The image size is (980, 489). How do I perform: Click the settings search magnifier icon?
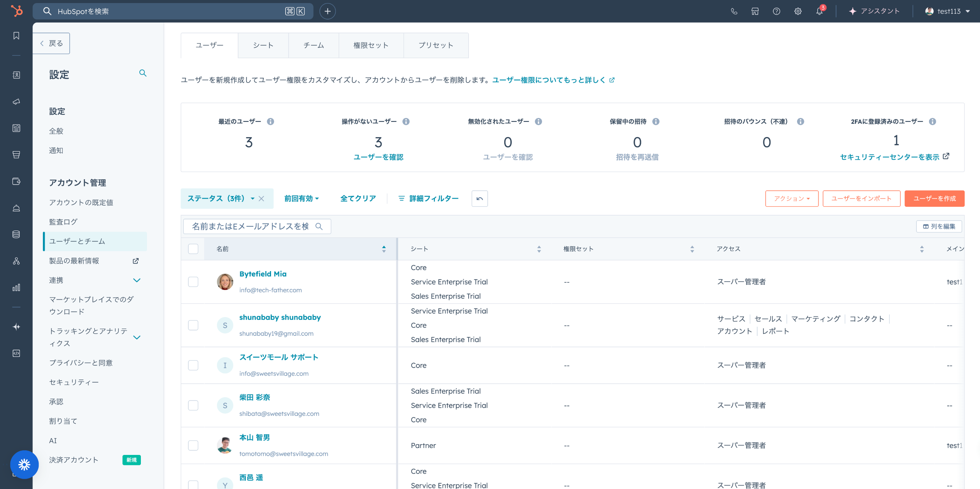tap(143, 73)
